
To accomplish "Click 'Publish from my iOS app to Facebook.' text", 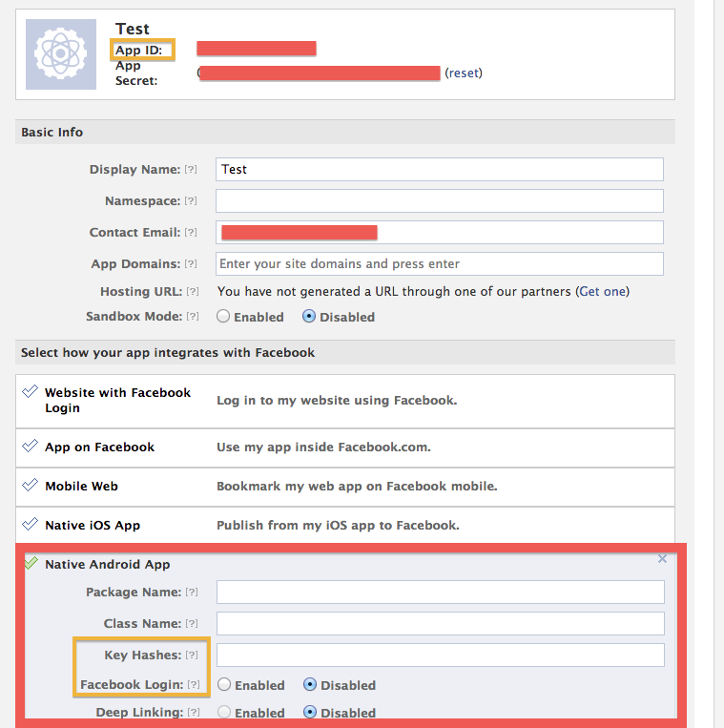I will click(338, 525).
